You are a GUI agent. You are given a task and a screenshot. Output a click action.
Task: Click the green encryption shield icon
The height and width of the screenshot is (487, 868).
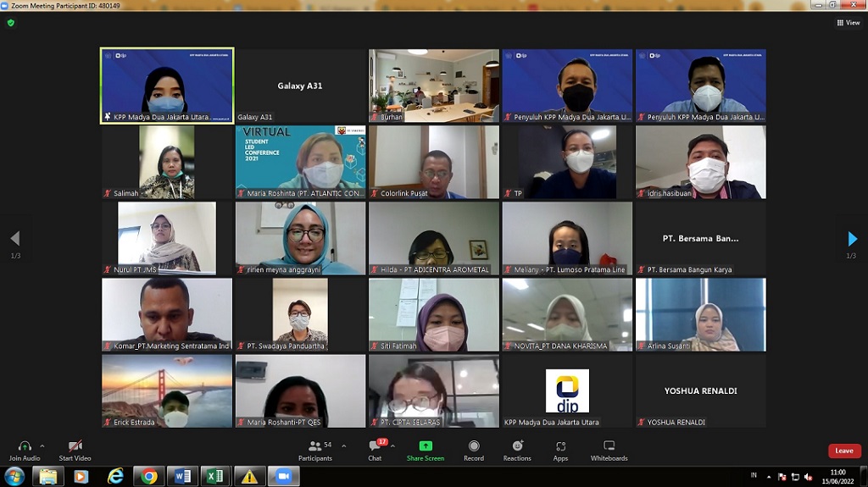(x=11, y=23)
